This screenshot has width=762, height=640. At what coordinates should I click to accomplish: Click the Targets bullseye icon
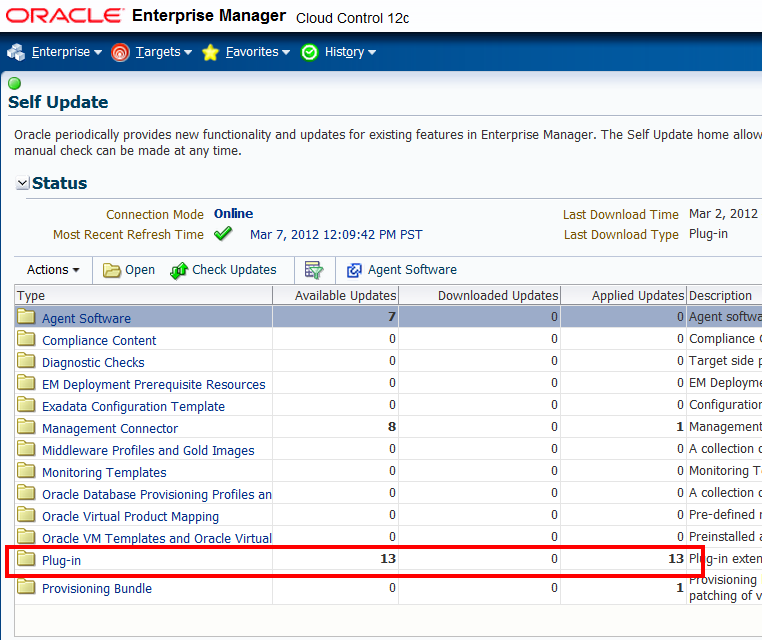tap(120, 52)
